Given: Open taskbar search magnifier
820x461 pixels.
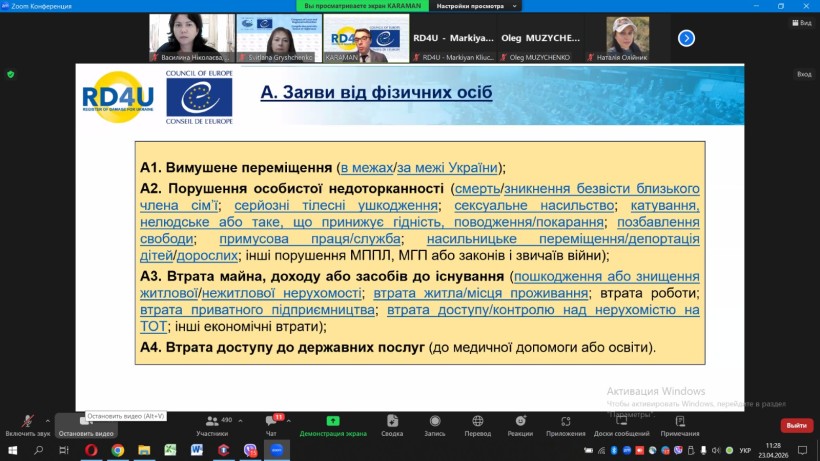Looking at the screenshot, I should pyautogui.click(x=38, y=450).
